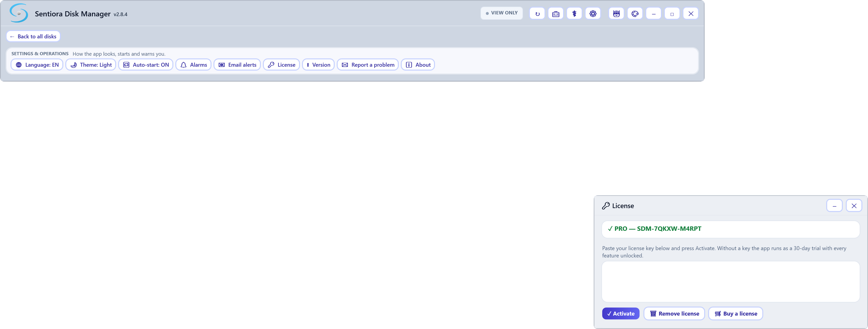Screen dimensions: 868x329
Task: Open Report a problem
Action: (368, 65)
